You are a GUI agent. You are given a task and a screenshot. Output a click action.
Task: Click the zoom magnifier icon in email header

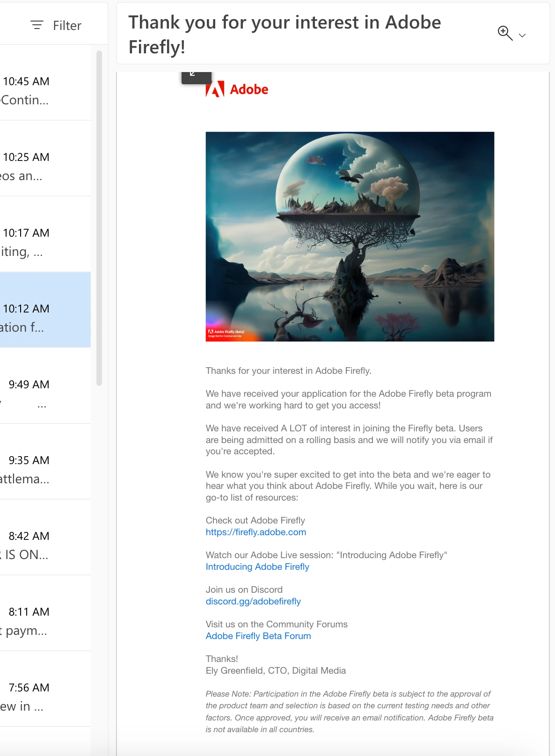coord(505,33)
